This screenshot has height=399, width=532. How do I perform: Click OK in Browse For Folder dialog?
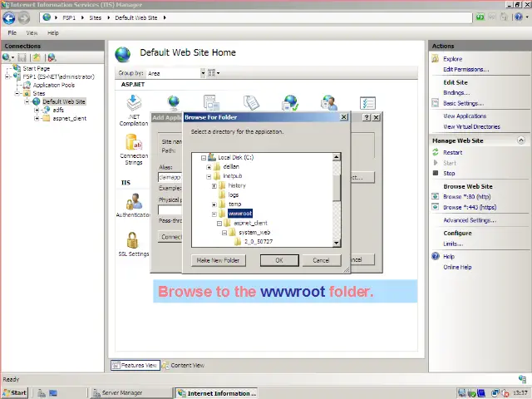click(x=279, y=260)
